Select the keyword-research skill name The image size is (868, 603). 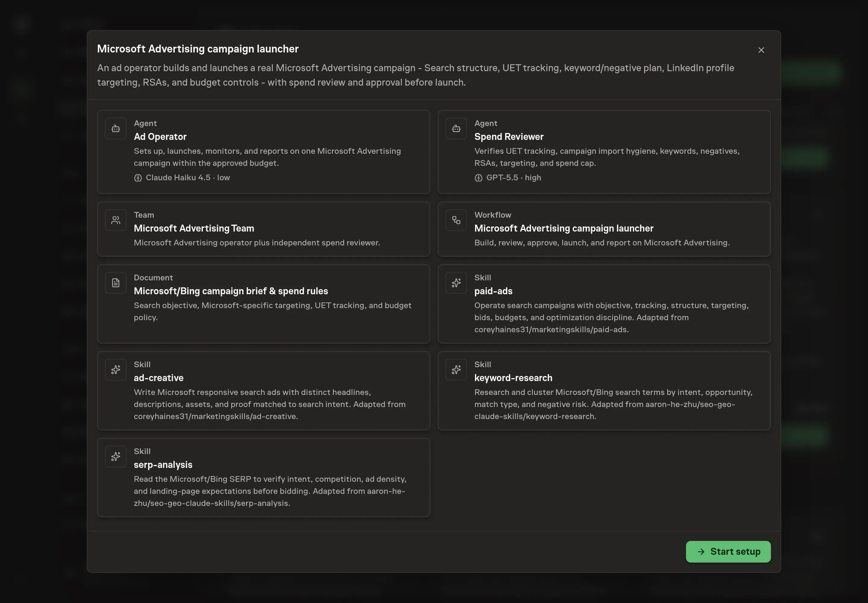click(x=513, y=378)
